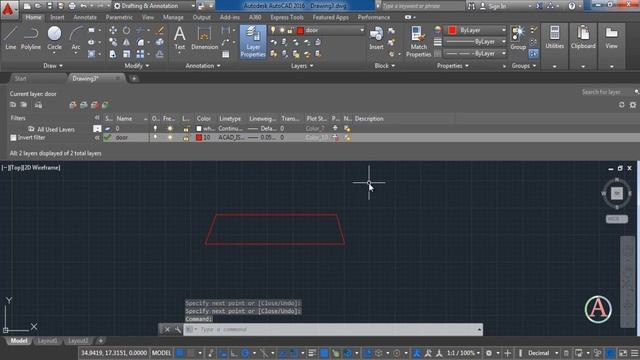Expand the Modify panel
Viewport: 640px width, 360px height.
[x=137, y=66]
